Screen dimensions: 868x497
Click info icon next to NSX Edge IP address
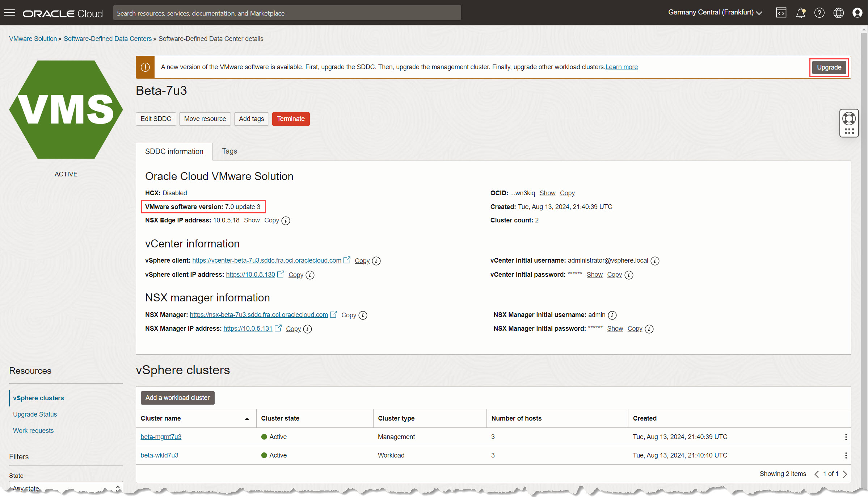point(286,221)
